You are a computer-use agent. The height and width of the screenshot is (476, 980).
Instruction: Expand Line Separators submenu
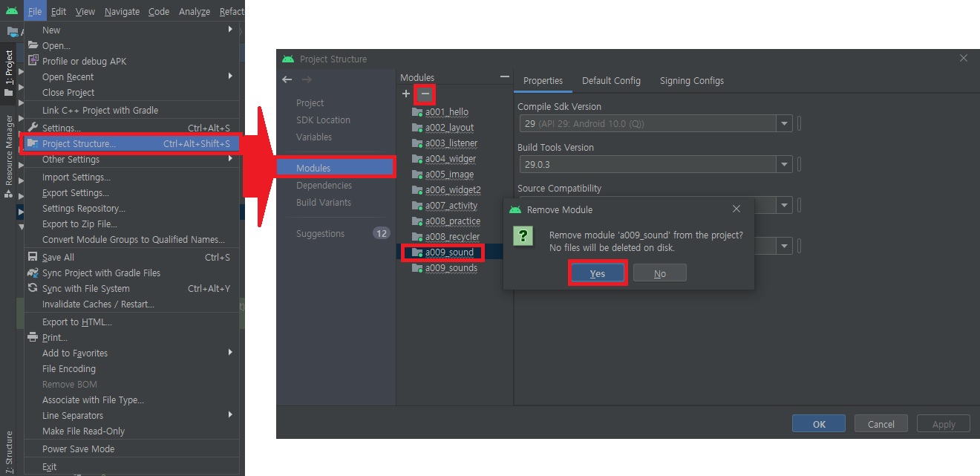[131, 415]
